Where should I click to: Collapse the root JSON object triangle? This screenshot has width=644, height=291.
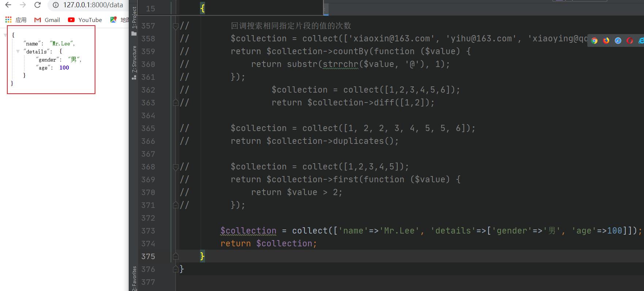pyautogui.click(x=5, y=35)
